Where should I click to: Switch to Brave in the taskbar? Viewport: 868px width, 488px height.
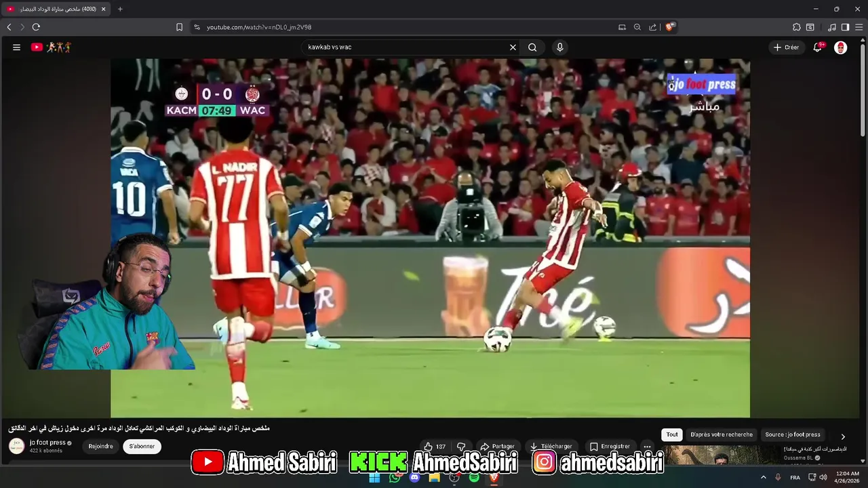point(494,477)
